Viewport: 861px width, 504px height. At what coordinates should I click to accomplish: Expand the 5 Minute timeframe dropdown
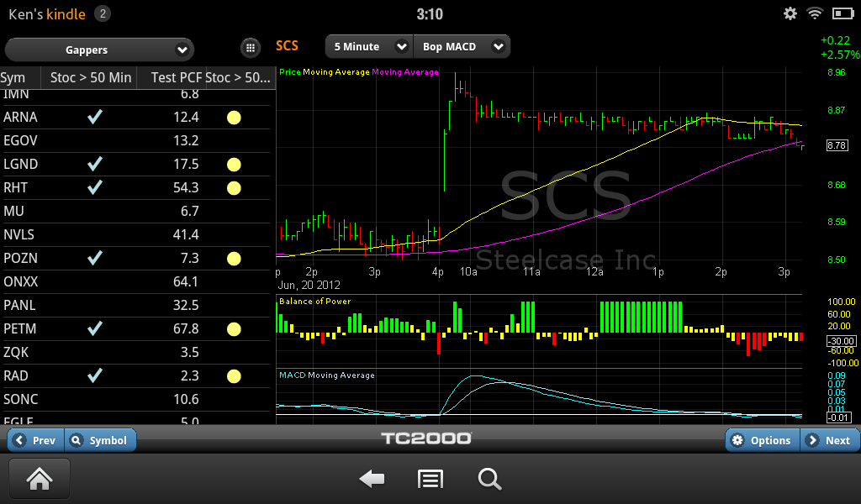coord(367,47)
